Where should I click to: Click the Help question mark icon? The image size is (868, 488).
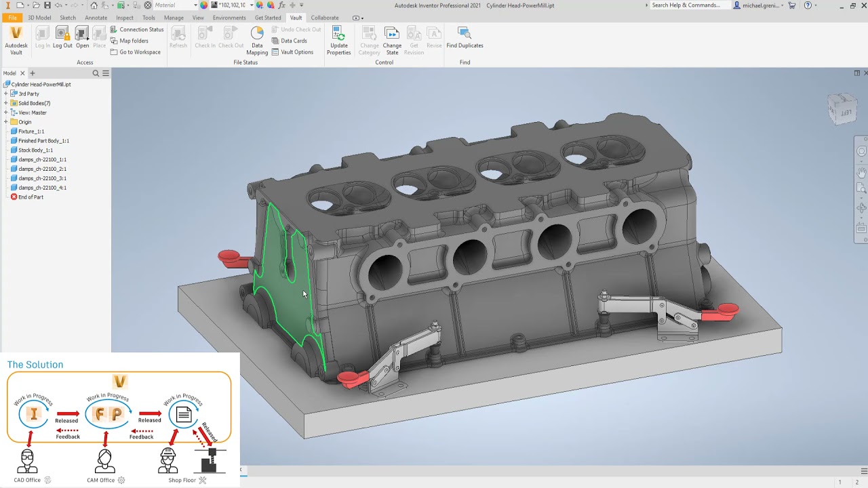[808, 5]
